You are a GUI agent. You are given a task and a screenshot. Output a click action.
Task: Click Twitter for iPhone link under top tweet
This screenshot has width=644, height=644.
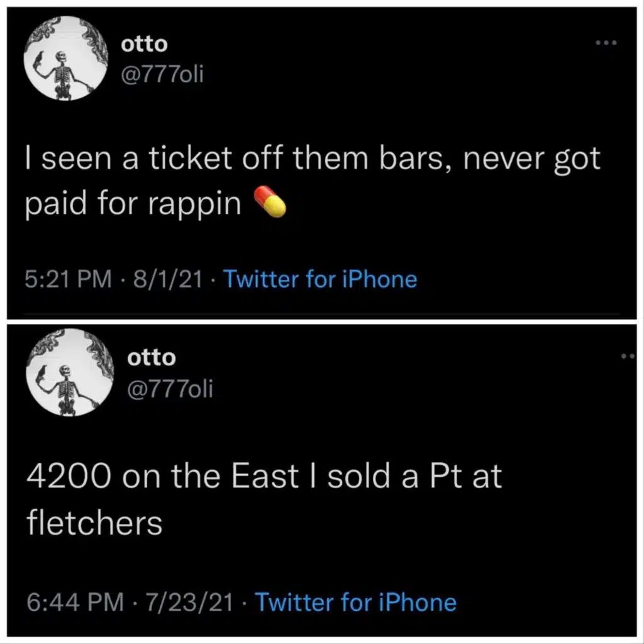click(x=320, y=279)
